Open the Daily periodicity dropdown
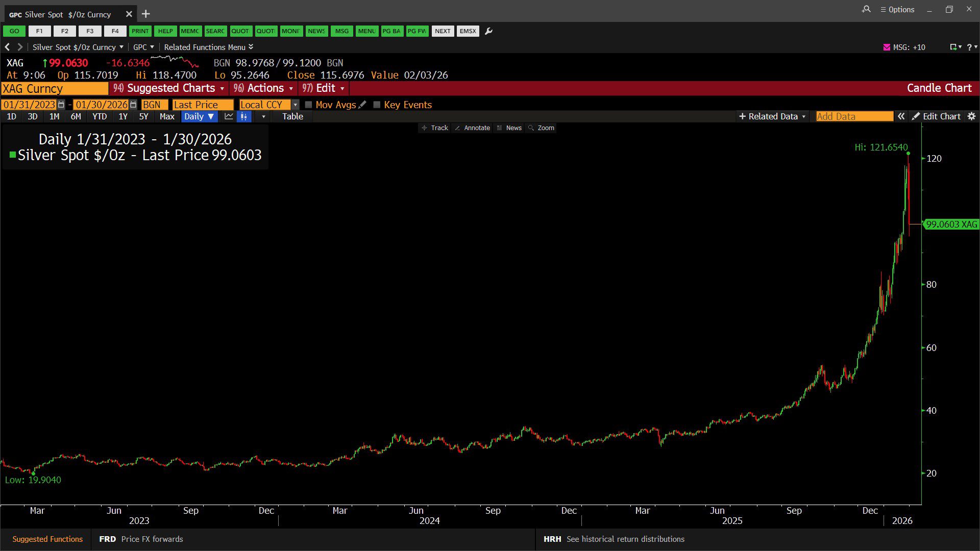980x551 pixels. (x=199, y=116)
